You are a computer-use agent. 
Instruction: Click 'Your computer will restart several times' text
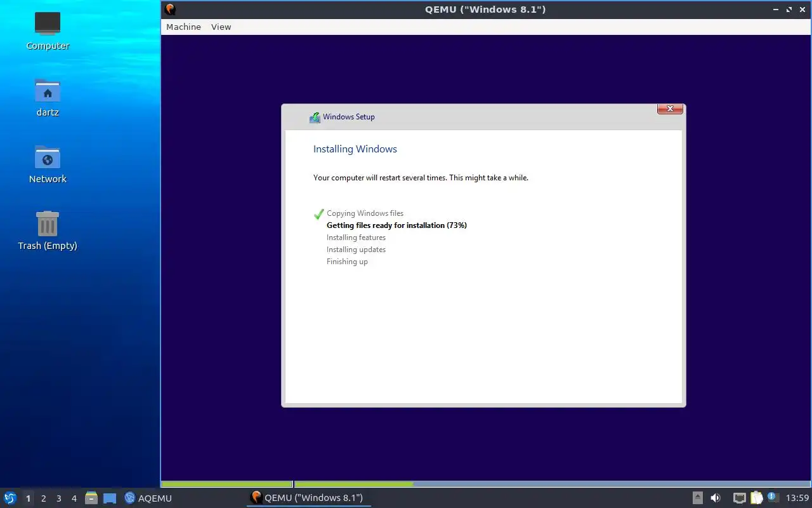(379, 178)
